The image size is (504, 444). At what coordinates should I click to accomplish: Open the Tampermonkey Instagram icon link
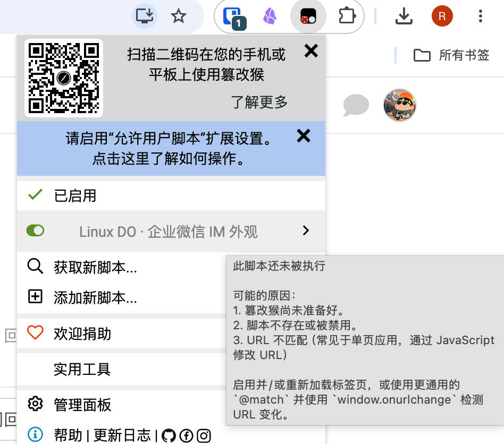(204, 436)
